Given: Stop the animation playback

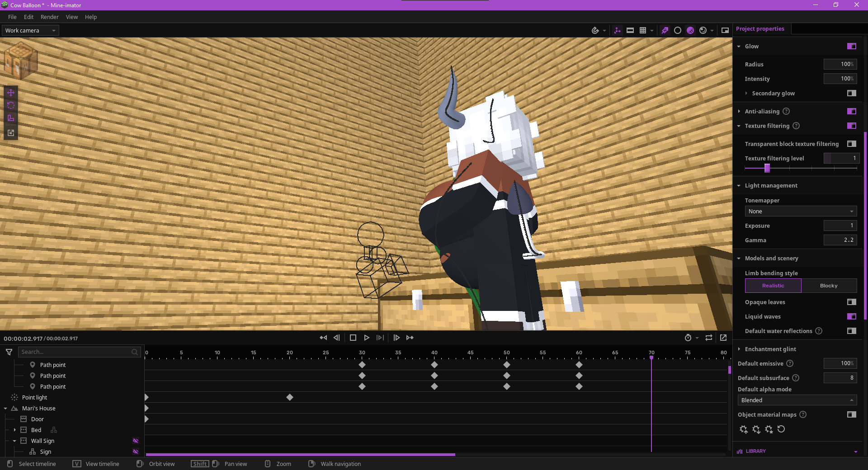Looking at the screenshot, I should 353,338.
